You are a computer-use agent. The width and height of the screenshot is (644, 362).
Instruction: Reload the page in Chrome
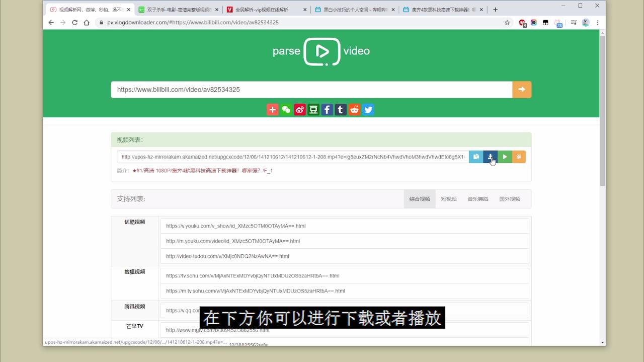[x=75, y=23]
